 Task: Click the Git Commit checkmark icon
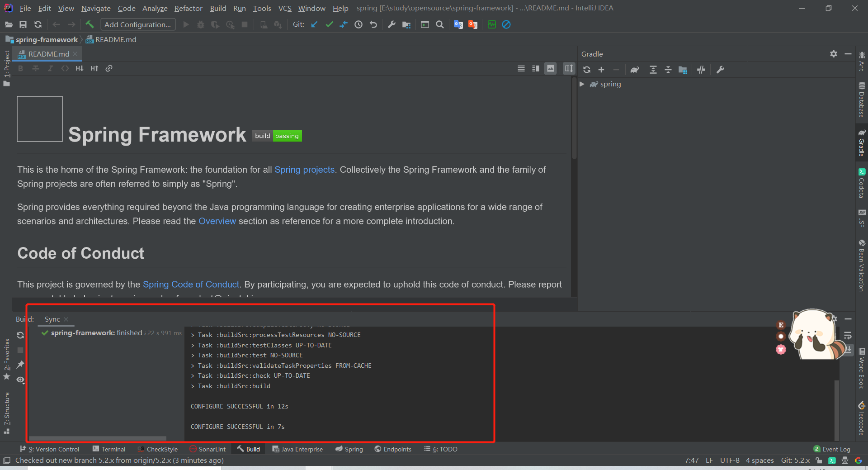pyautogui.click(x=329, y=24)
